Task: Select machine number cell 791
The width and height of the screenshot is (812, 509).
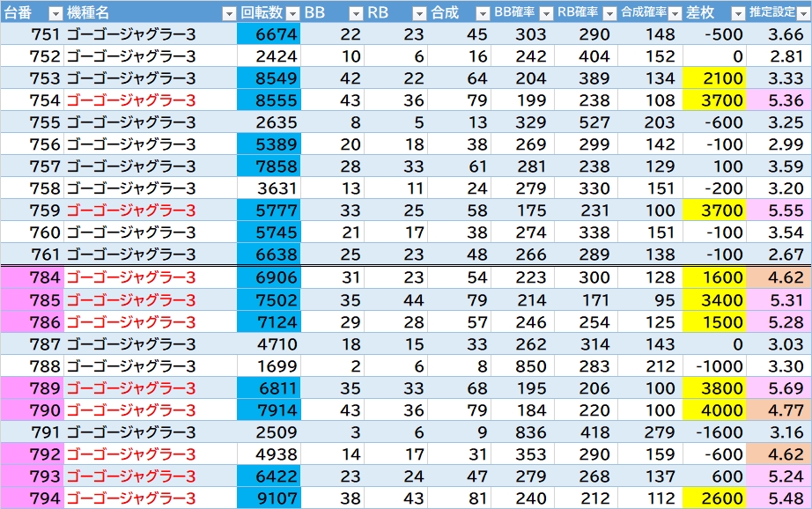Action: coord(32,432)
